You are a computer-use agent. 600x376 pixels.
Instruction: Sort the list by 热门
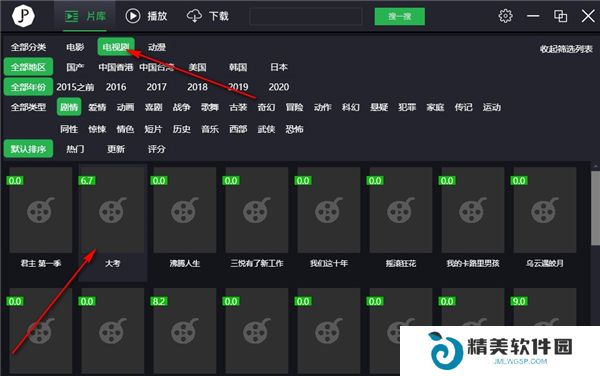tap(75, 149)
